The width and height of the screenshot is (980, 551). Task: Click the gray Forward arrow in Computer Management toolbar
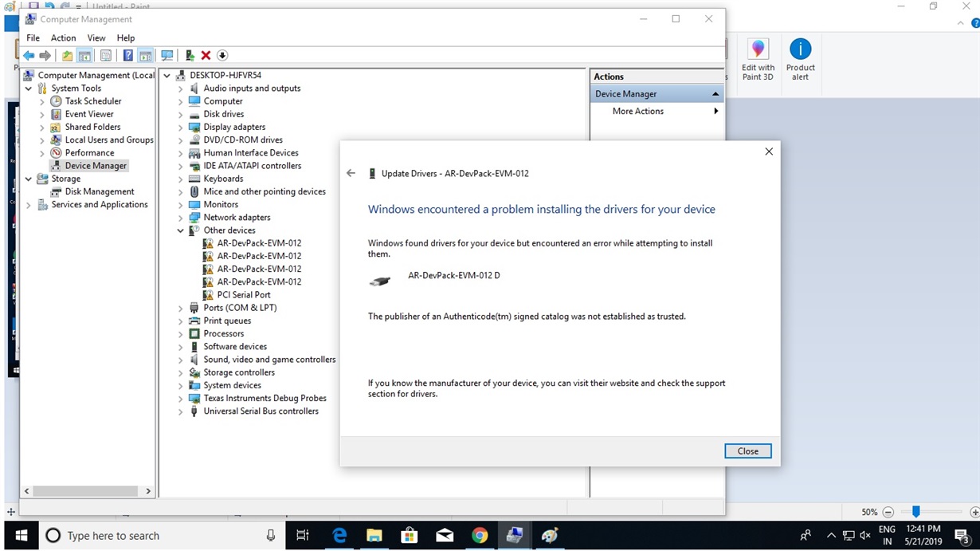pyautogui.click(x=45, y=56)
